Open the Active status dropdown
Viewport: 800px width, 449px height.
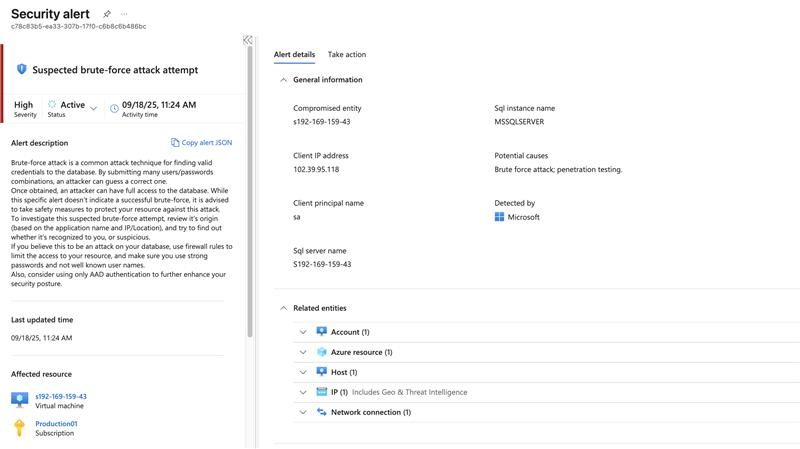[93, 108]
